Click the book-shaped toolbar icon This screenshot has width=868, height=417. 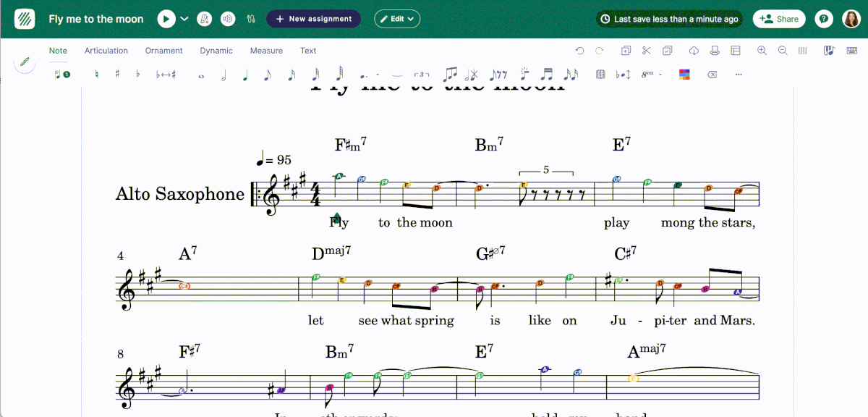point(600,75)
